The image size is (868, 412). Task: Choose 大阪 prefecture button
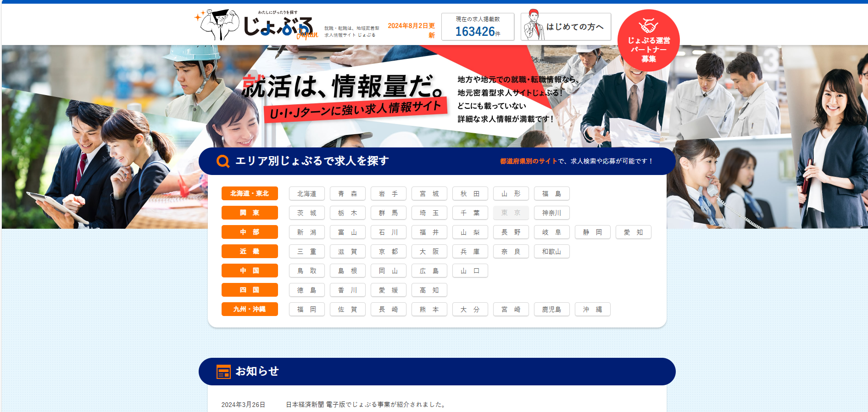(x=429, y=252)
